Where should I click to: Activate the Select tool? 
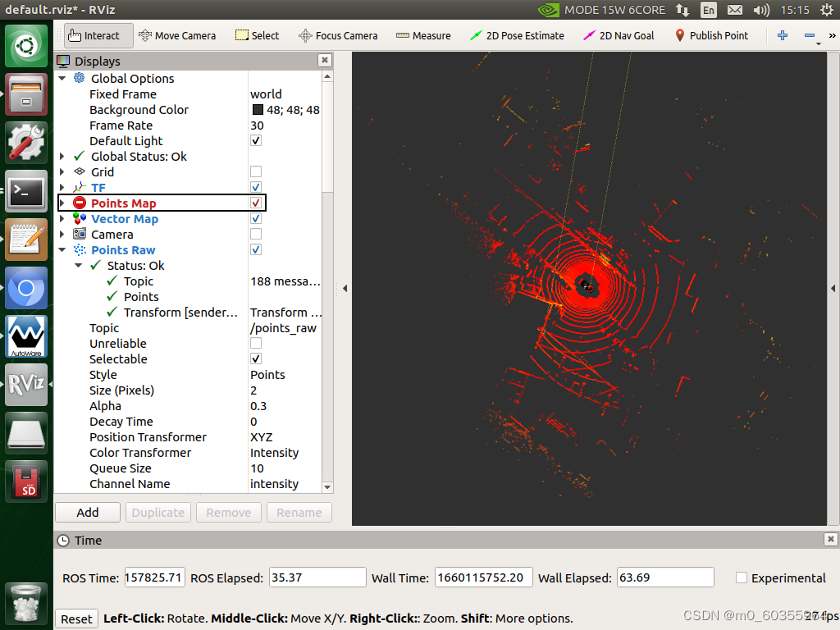coord(257,36)
